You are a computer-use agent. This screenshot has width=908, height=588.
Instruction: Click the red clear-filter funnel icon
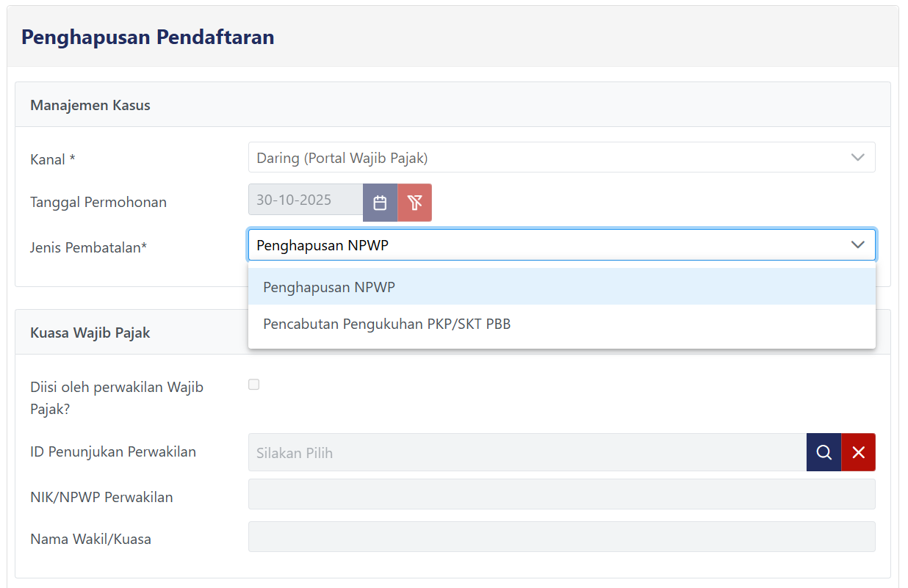coord(415,203)
